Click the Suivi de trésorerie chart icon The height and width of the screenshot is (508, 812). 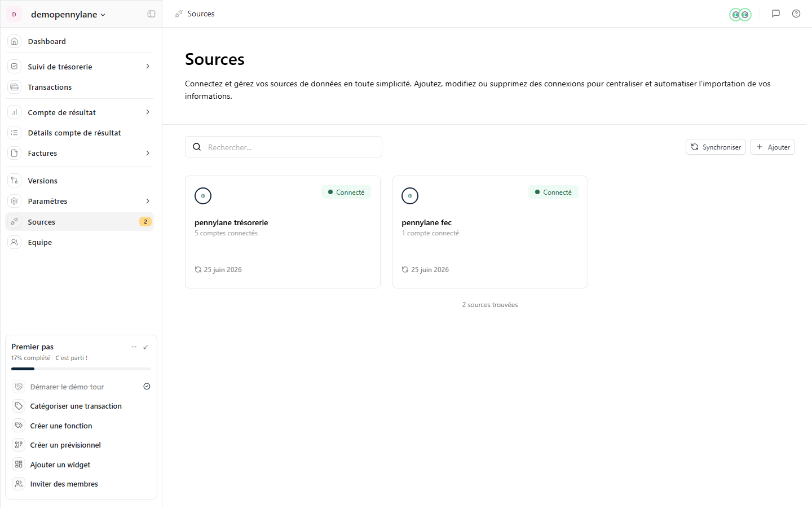(15, 67)
